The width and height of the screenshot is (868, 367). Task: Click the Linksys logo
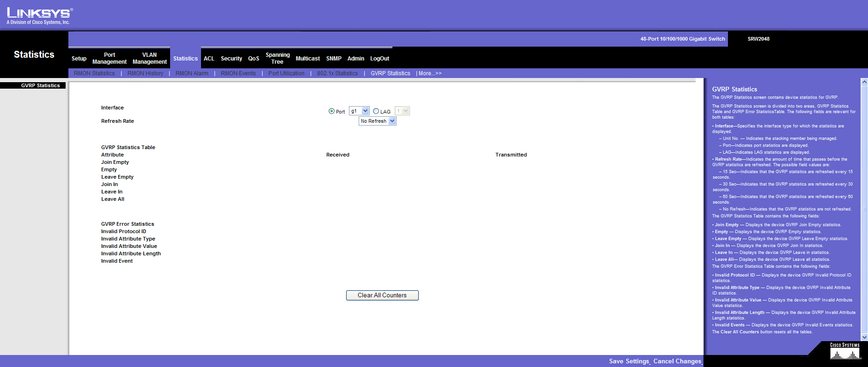click(x=39, y=16)
